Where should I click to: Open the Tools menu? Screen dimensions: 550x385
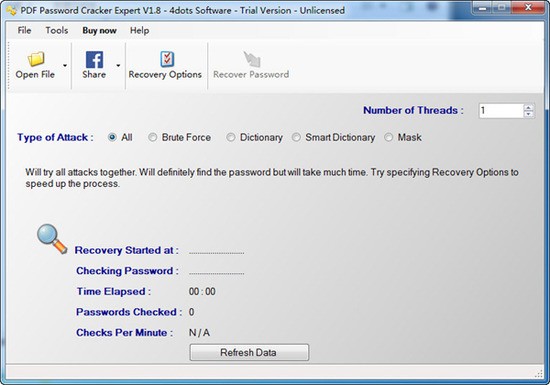(56, 31)
